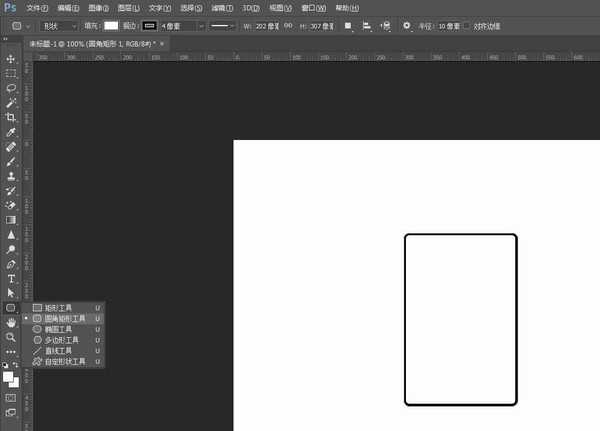Toggle the 对齐边缘 checkbox
Image resolution: width=600 pixels, height=431 pixels.
pos(468,25)
